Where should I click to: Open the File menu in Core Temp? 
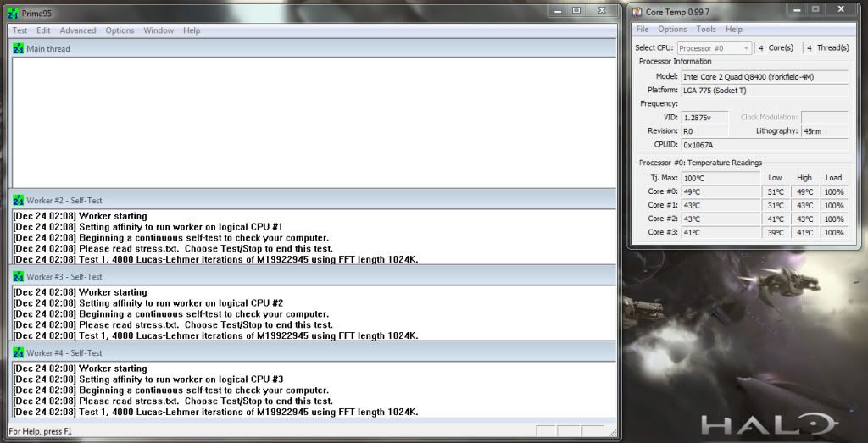coord(643,30)
